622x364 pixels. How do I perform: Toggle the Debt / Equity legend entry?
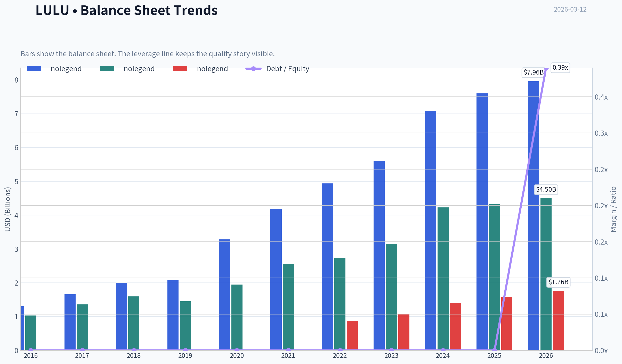click(x=277, y=69)
